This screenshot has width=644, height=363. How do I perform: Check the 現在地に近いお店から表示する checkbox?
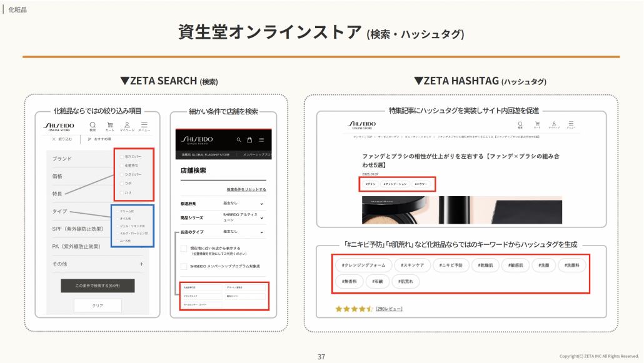(x=184, y=249)
